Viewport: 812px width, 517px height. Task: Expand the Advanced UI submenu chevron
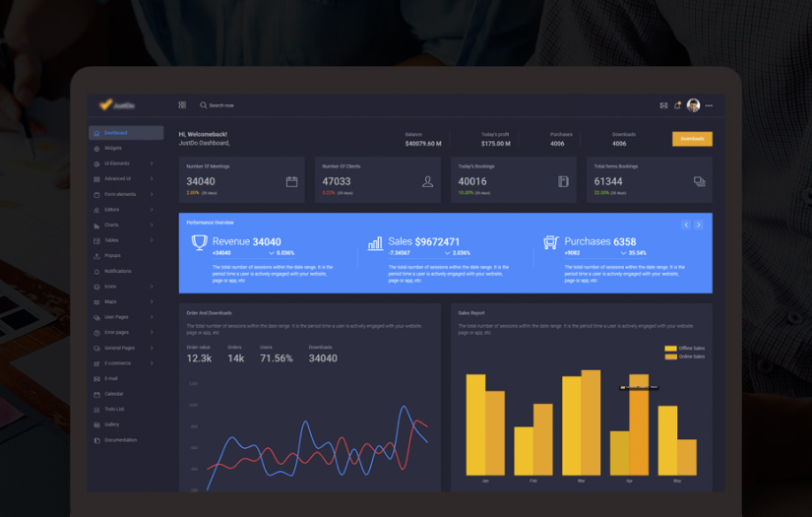point(152,178)
